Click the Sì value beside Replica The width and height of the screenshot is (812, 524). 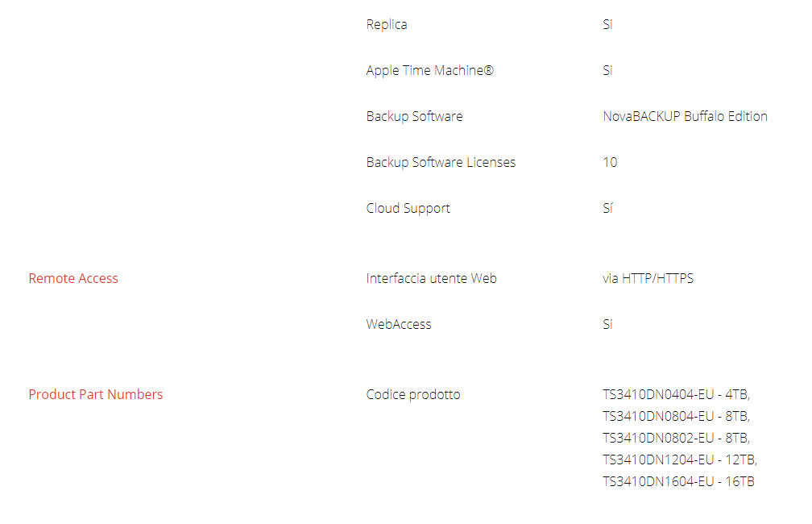607,24
